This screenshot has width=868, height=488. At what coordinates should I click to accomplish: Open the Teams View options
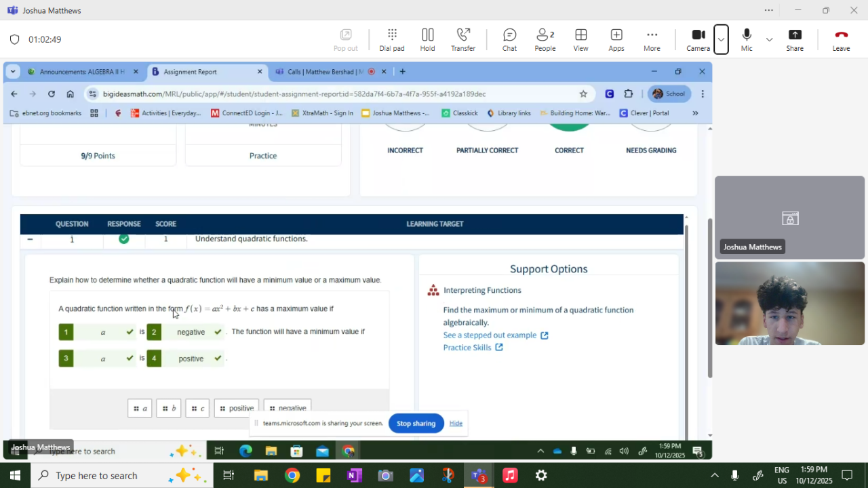coord(580,40)
